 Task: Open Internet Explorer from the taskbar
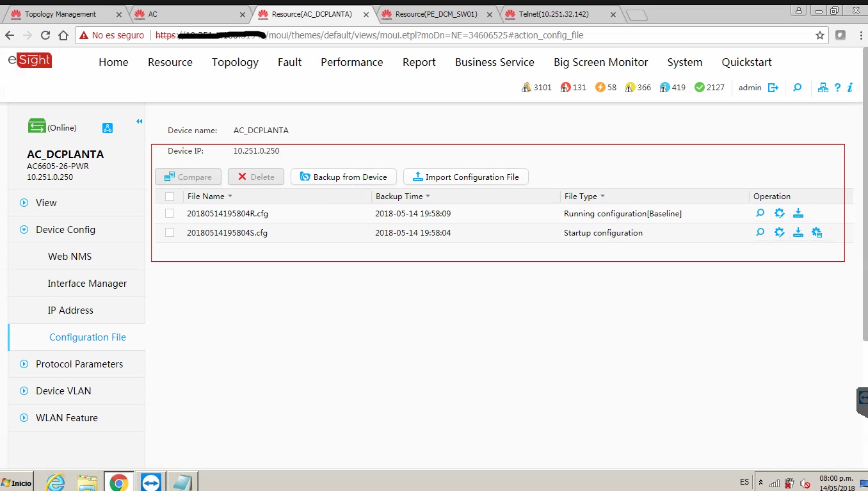[56, 482]
